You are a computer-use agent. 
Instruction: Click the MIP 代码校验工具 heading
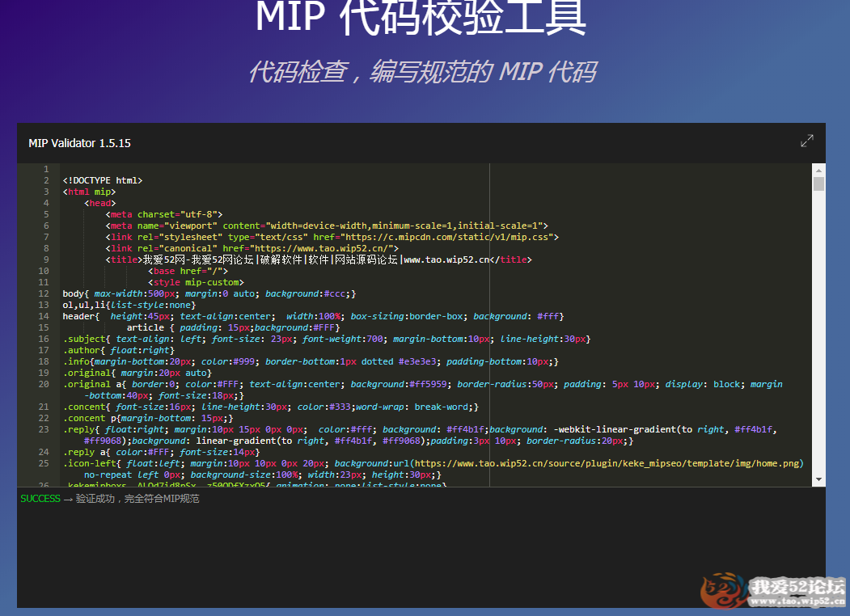421,16
